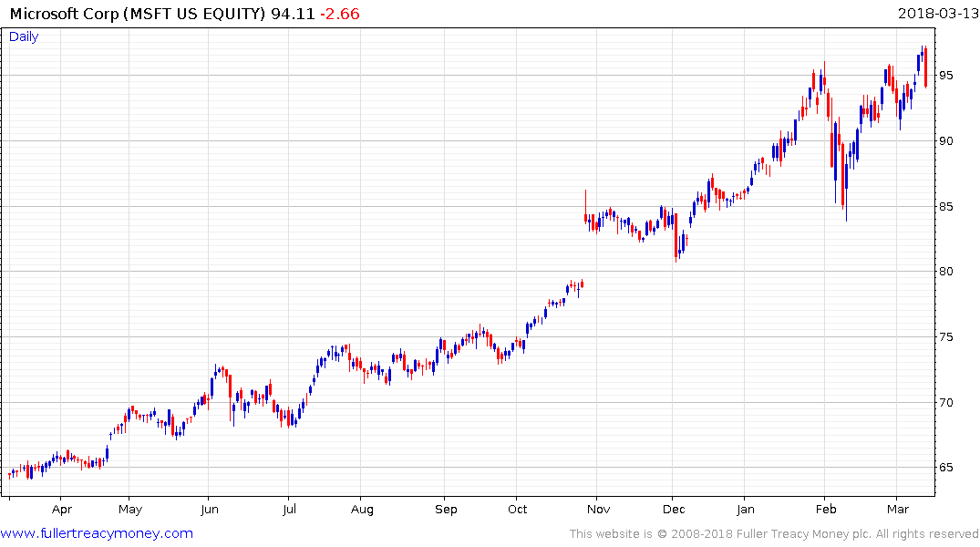Click the Dec month axis label
The image size is (980, 547).
[674, 510]
